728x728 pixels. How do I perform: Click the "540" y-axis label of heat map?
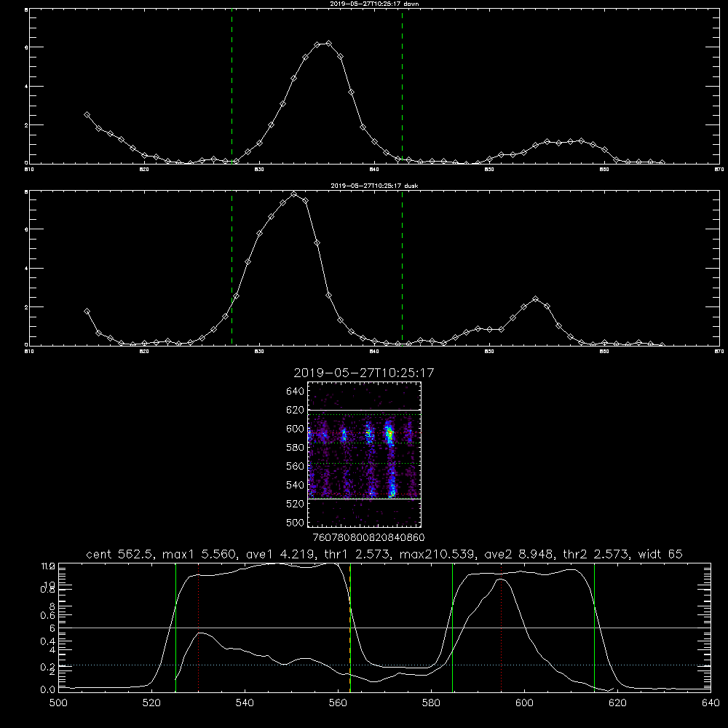296,485
